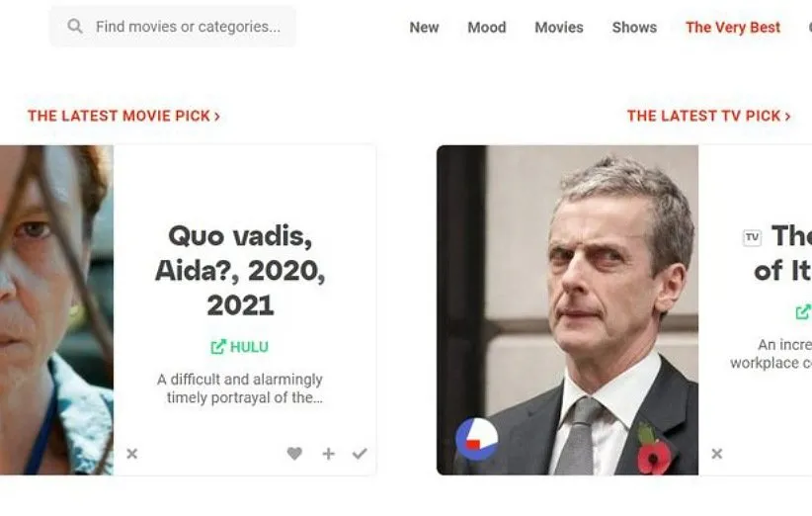Click the circular rating badge on the TV pick poster
The image size is (812, 516).
476,439
